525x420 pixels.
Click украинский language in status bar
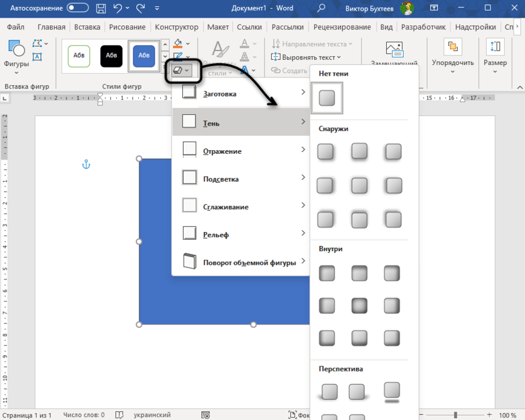pyautogui.click(x=152, y=415)
